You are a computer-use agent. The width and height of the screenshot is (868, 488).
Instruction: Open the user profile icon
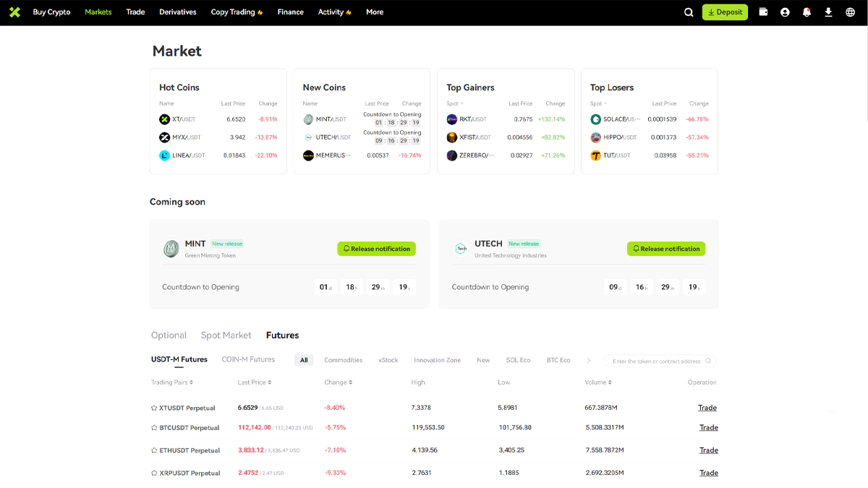point(785,12)
